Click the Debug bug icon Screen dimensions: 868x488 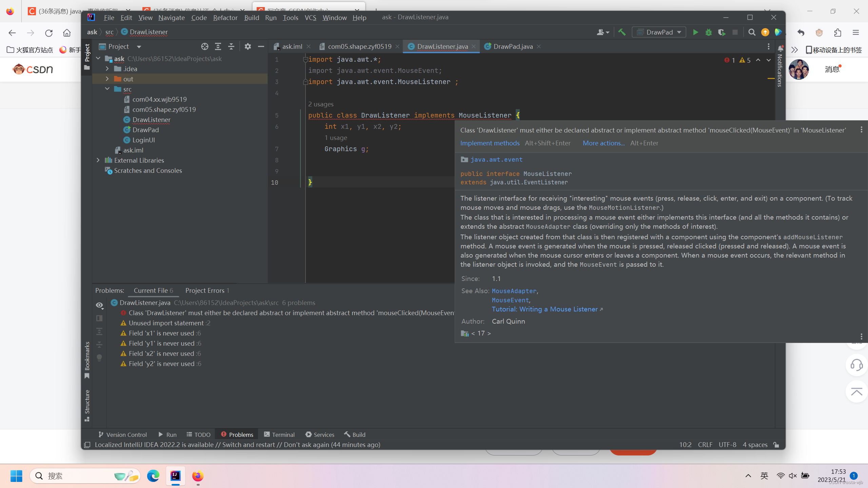coord(708,32)
